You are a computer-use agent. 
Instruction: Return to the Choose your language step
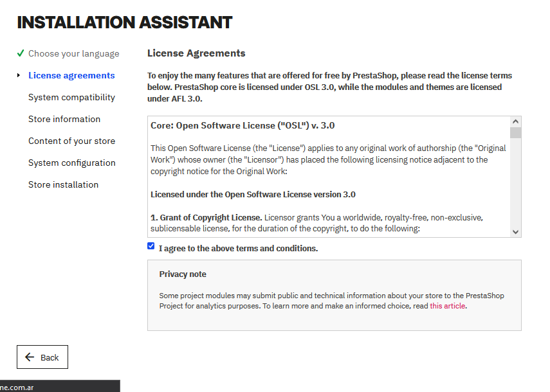click(x=73, y=53)
